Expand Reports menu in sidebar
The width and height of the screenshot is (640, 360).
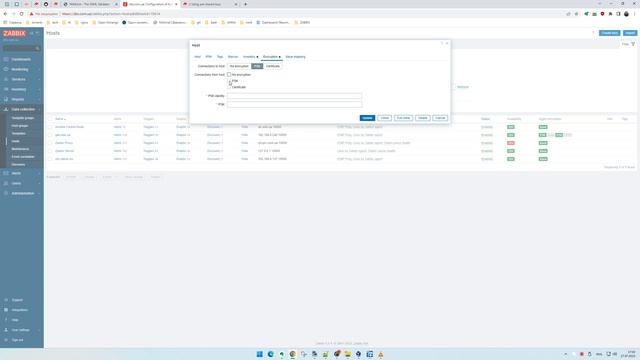(x=21, y=99)
